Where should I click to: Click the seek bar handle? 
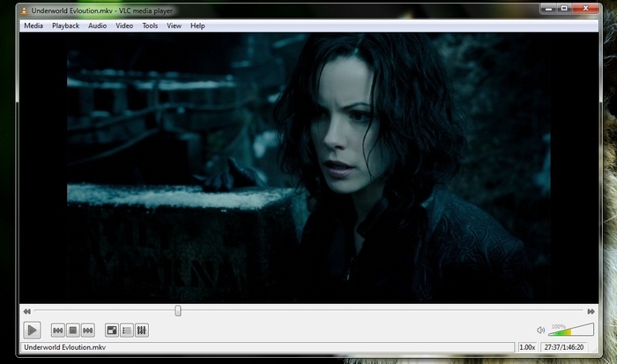tap(178, 311)
